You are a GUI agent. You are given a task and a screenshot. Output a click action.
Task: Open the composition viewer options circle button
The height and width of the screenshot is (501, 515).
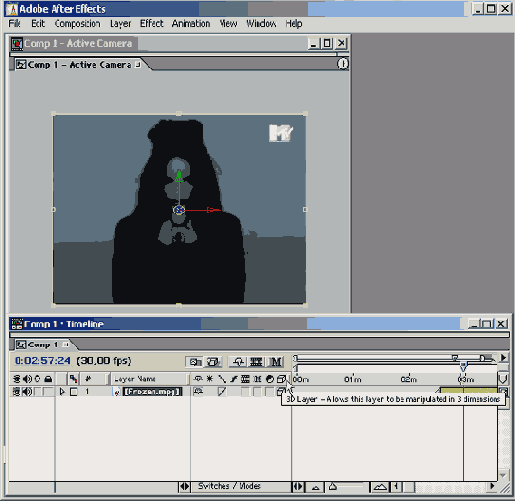(342, 63)
